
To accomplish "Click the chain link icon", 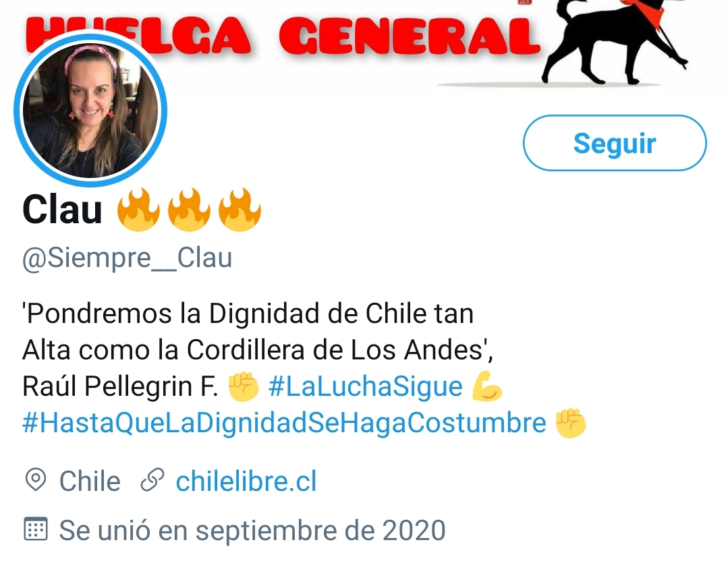I will click(152, 480).
